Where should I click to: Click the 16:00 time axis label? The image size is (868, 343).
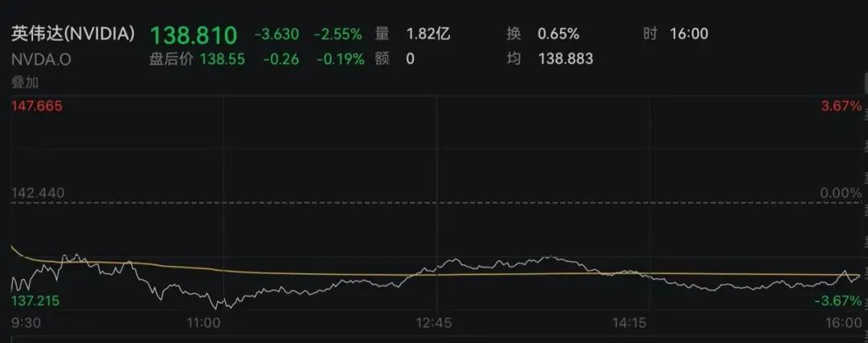point(844,323)
